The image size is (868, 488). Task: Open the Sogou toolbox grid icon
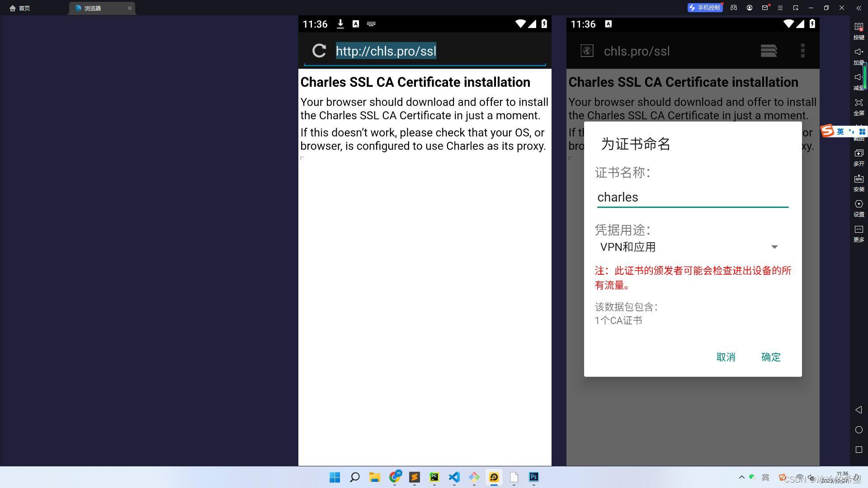pos(862,131)
